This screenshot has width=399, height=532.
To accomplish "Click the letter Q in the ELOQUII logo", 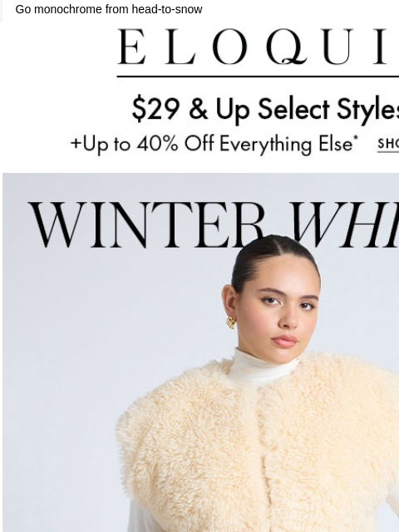I will point(287,47).
